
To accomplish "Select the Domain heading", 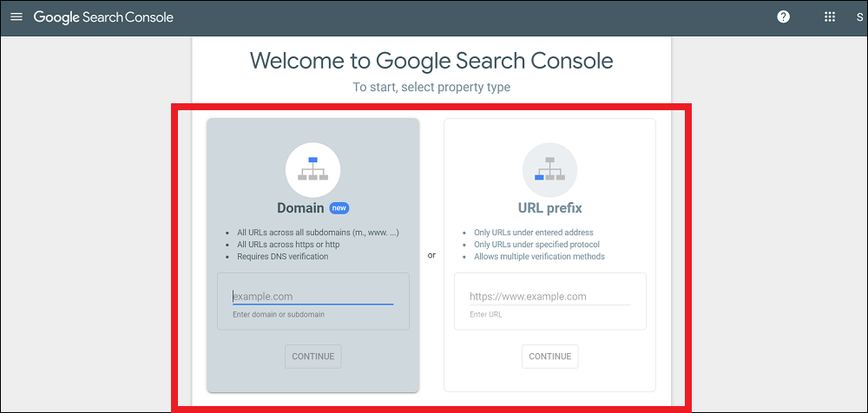I will coord(300,208).
